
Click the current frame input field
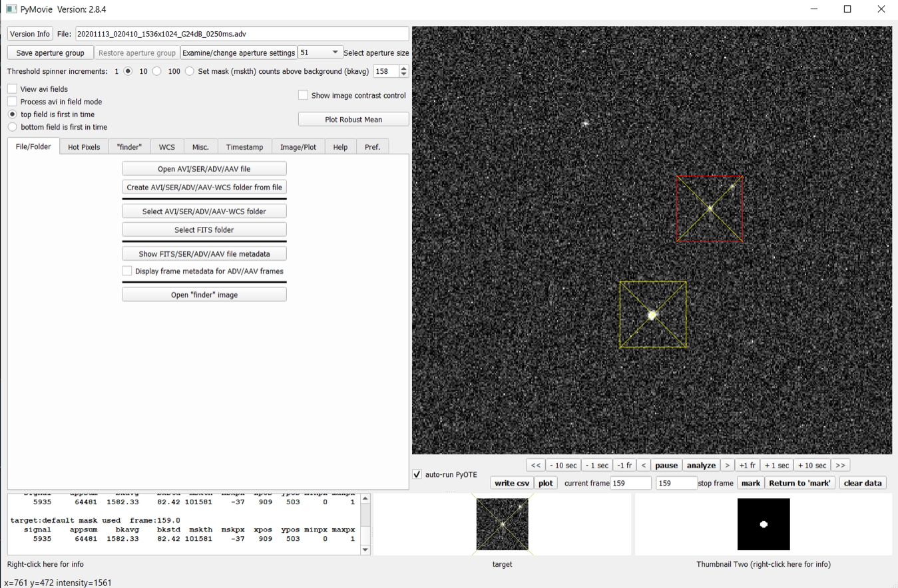(x=630, y=484)
